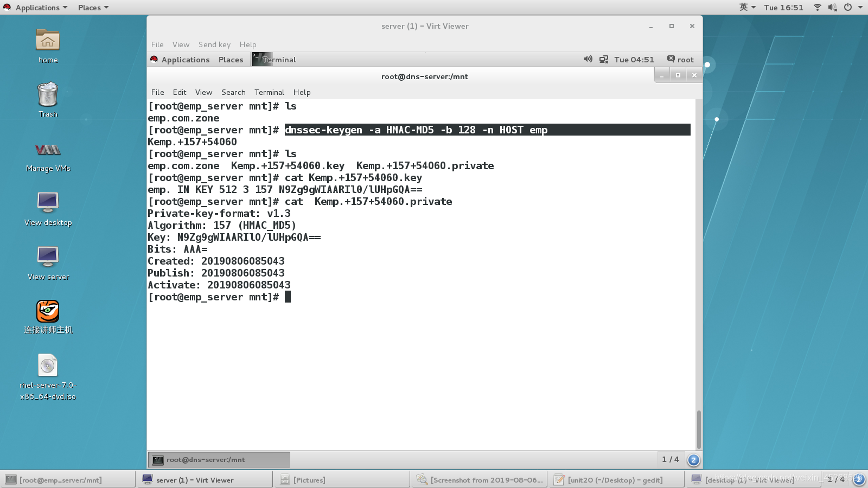
Task: Open the host Places menu
Action: coord(93,7)
